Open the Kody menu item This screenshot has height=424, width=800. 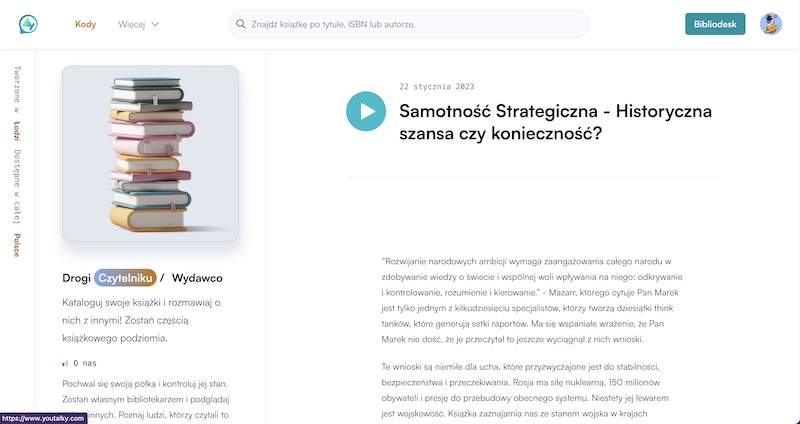coord(85,24)
